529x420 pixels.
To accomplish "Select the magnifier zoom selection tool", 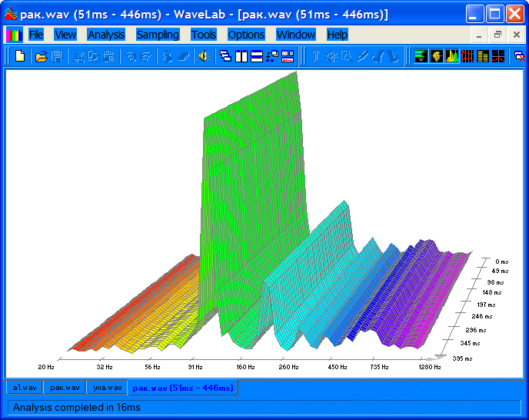I will (x=347, y=56).
